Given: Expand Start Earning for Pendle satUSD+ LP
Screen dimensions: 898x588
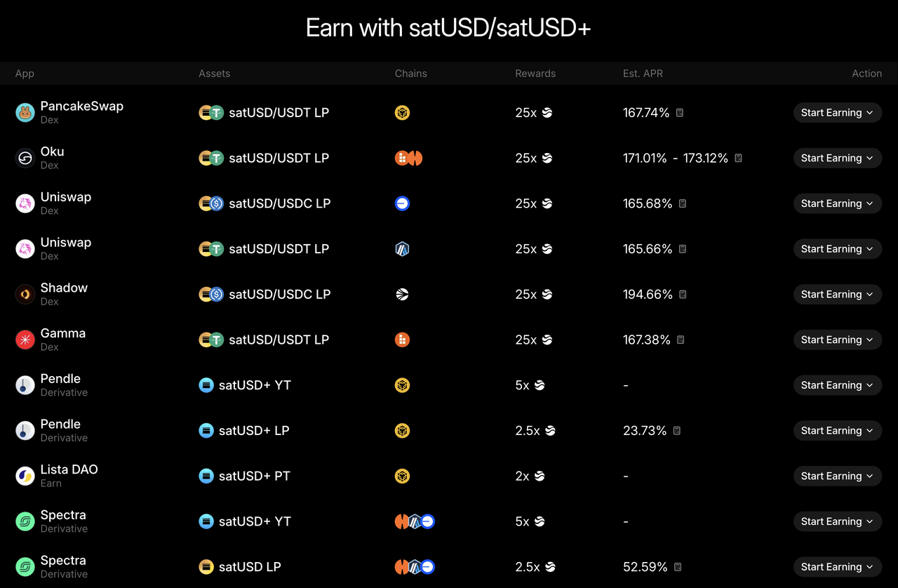Looking at the screenshot, I should (x=838, y=431).
